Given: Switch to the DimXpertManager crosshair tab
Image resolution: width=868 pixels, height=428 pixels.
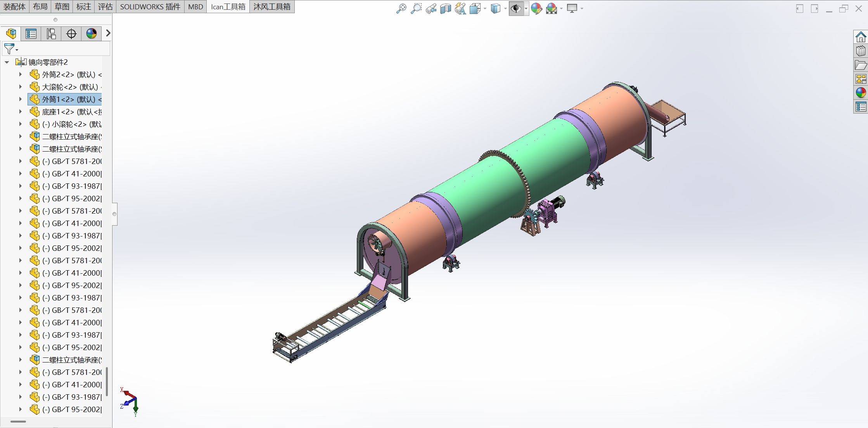Looking at the screenshot, I should (x=71, y=34).
